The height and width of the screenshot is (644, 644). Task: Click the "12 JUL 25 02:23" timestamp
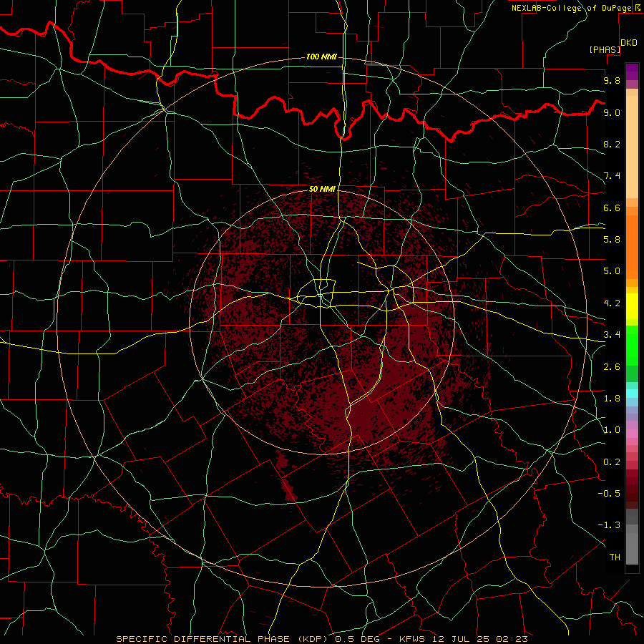[x=479, y=639]
